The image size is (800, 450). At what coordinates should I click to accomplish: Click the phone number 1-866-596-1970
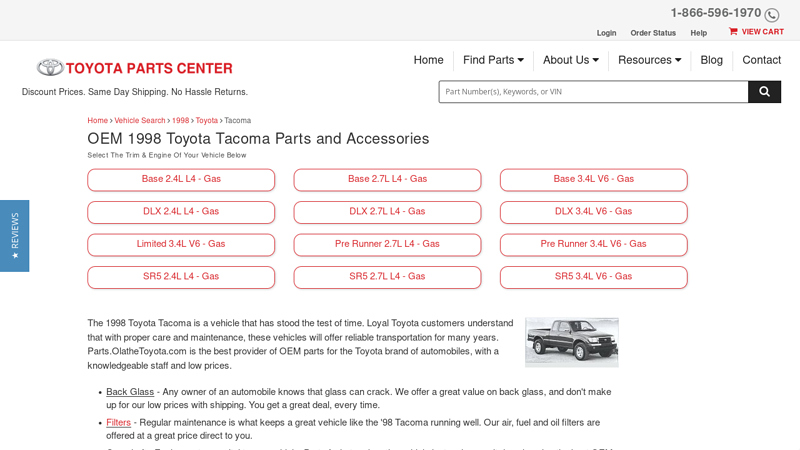point(715,13)
